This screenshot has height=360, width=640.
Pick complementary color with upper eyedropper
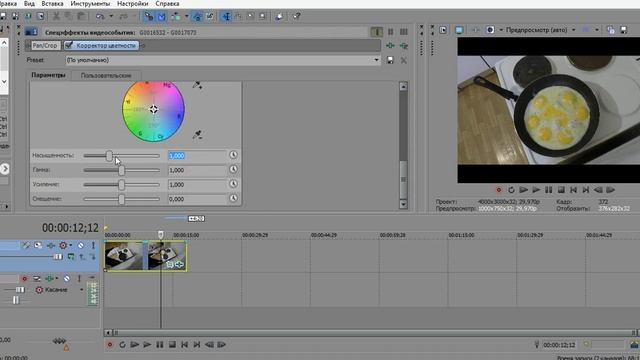tap(197, 85)
